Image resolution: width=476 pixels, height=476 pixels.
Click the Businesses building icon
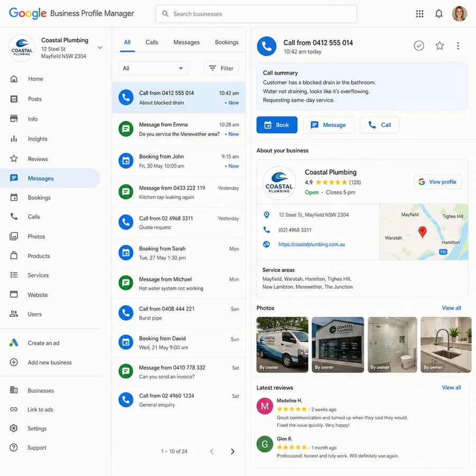click(x=14, y=390)
